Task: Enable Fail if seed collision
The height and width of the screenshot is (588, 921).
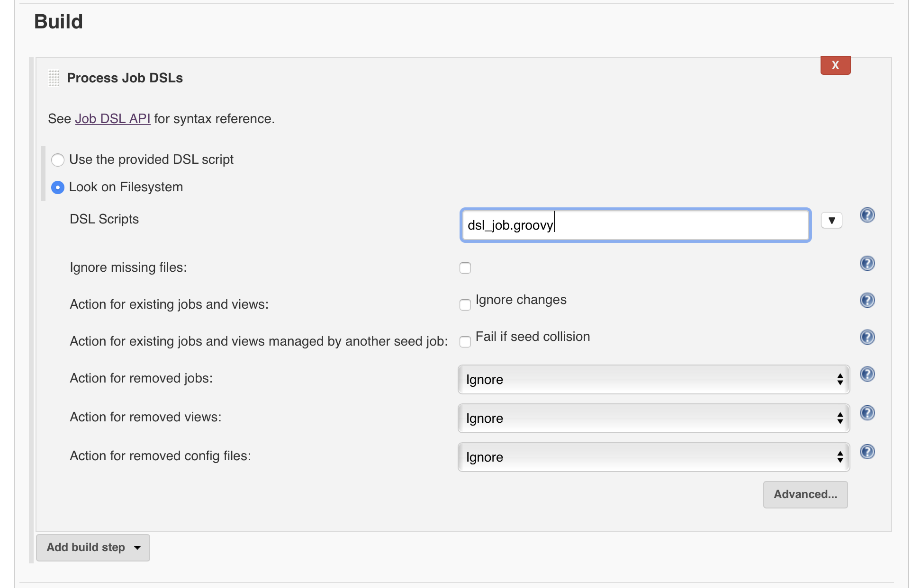Action: pyautogui.click(x=465, y=341)
